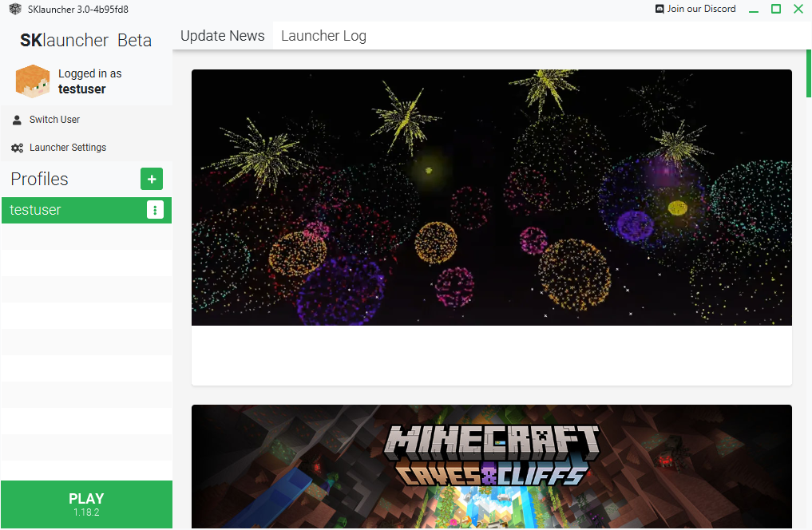
Task: Click the Launcher Settings gears icon
Action: coord(17,148)
